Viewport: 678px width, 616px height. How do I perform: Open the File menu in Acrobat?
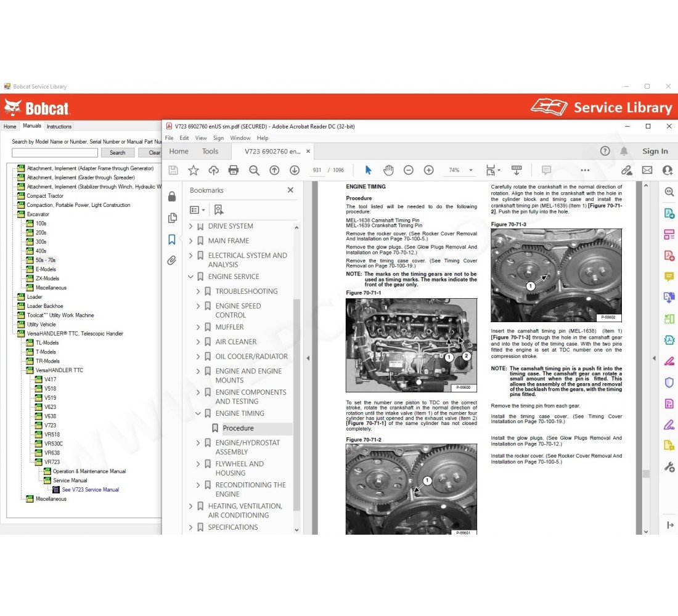point(169,138)
